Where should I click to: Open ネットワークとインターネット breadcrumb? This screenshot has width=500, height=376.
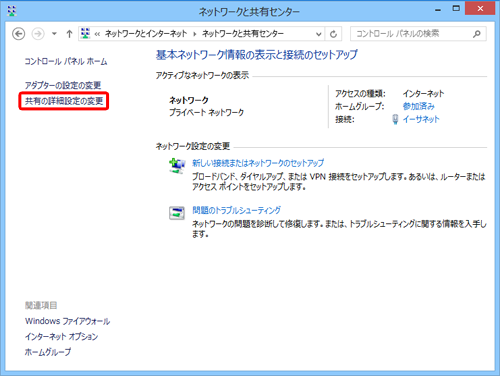146,34
